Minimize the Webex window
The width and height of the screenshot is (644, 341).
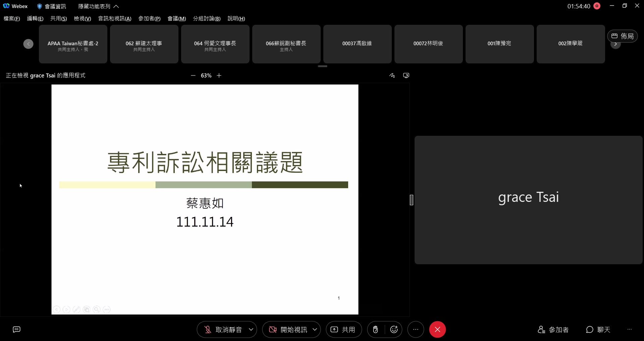[612, 6]
